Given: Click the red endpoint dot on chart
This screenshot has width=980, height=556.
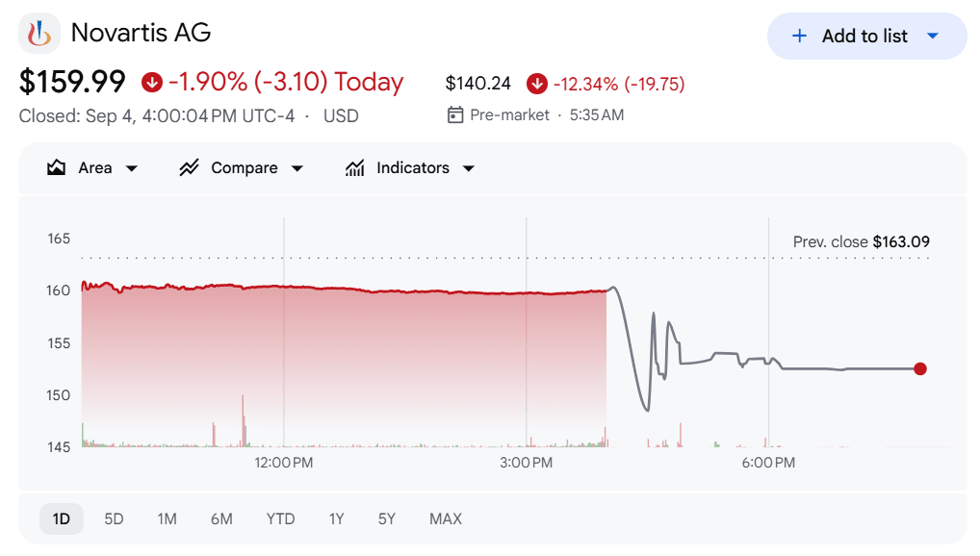Looking at the screenshot, I should click(x=920, y=368).
